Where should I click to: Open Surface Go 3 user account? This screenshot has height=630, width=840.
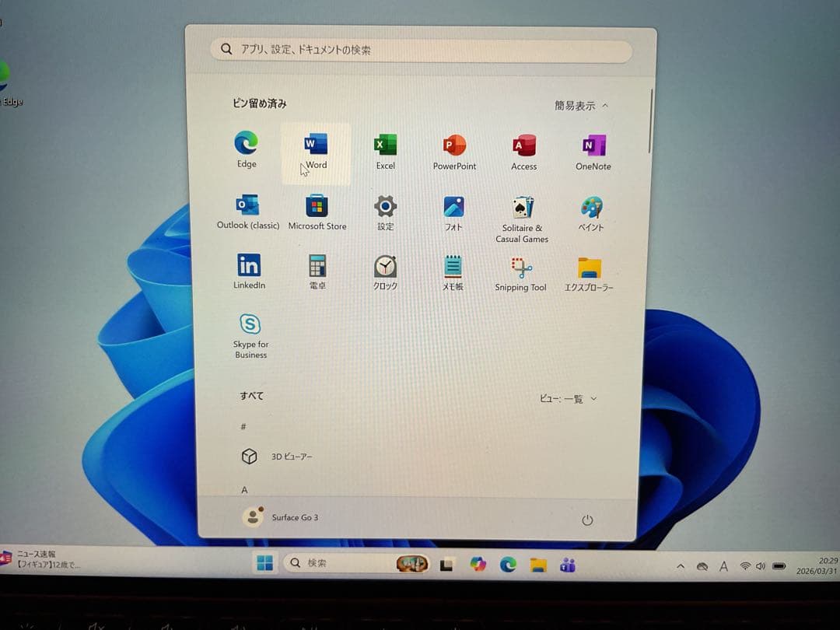pos(280,517)
